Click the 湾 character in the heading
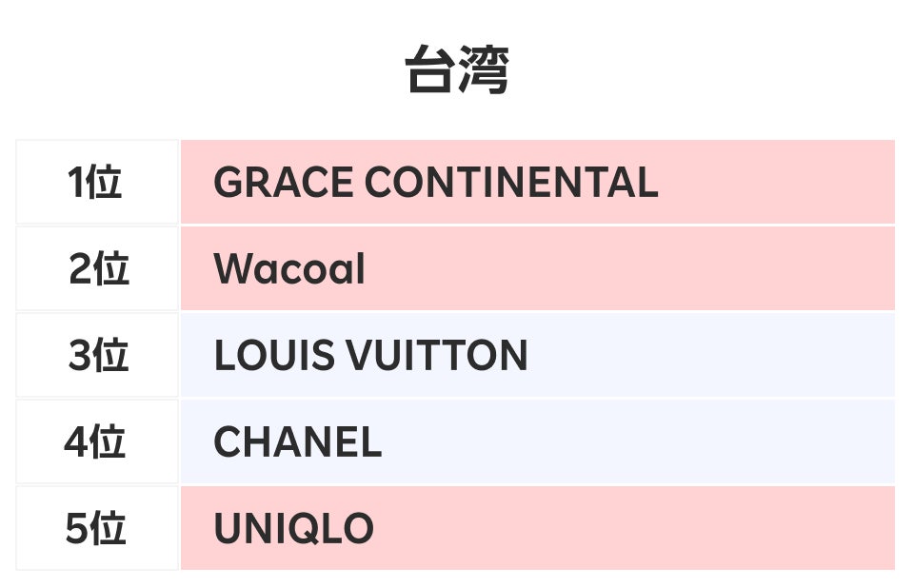The width and height of the screenshot is (914, 588). tap(484, 71)
